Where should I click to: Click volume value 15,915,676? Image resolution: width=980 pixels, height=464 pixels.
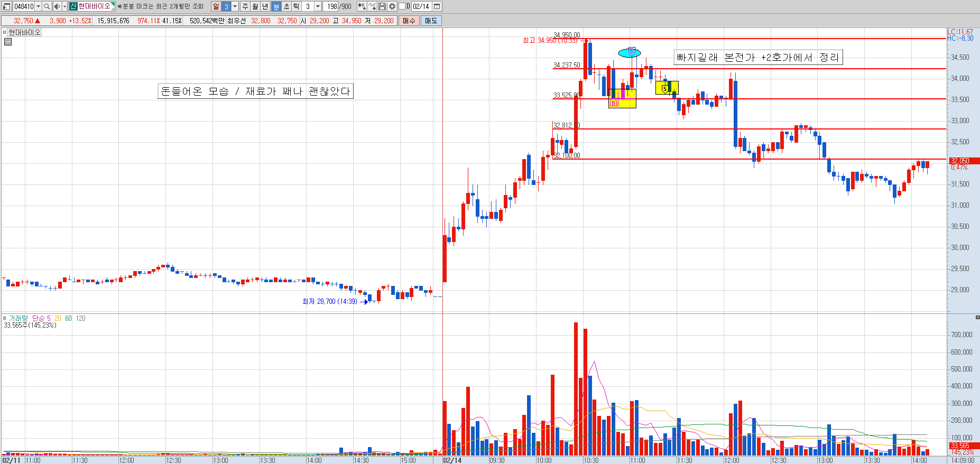tap(113, 21)
